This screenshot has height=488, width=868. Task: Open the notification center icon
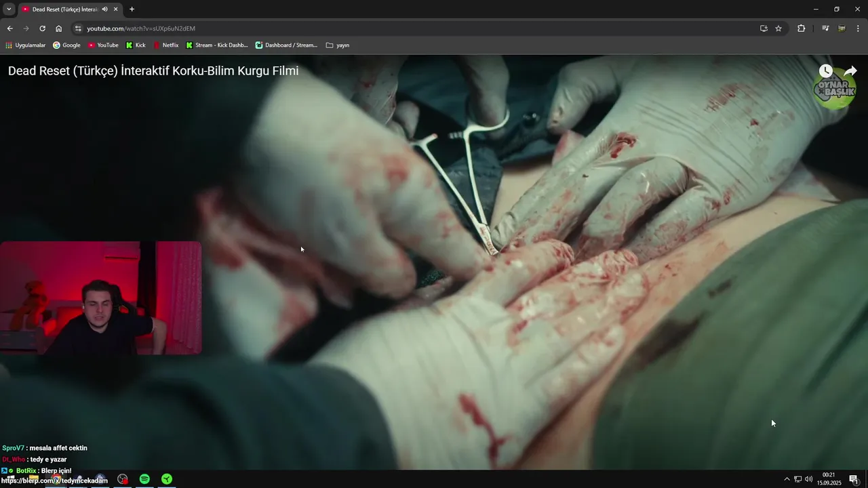coord(854,479)
